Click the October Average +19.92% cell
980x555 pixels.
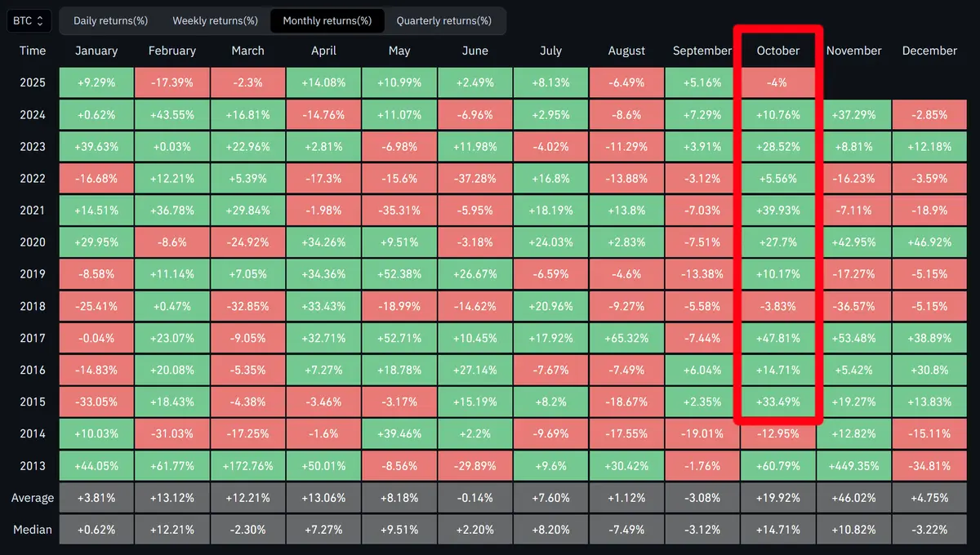click(x=777, y=498)
